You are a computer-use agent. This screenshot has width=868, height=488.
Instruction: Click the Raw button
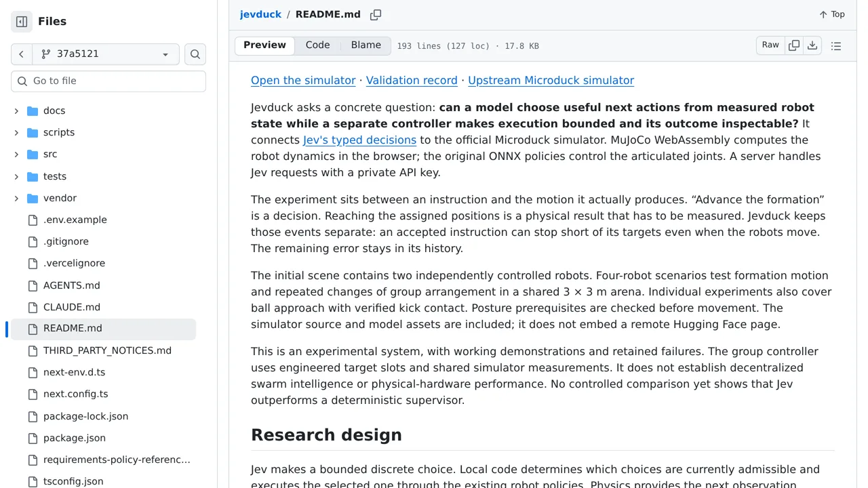coord(770,45)
